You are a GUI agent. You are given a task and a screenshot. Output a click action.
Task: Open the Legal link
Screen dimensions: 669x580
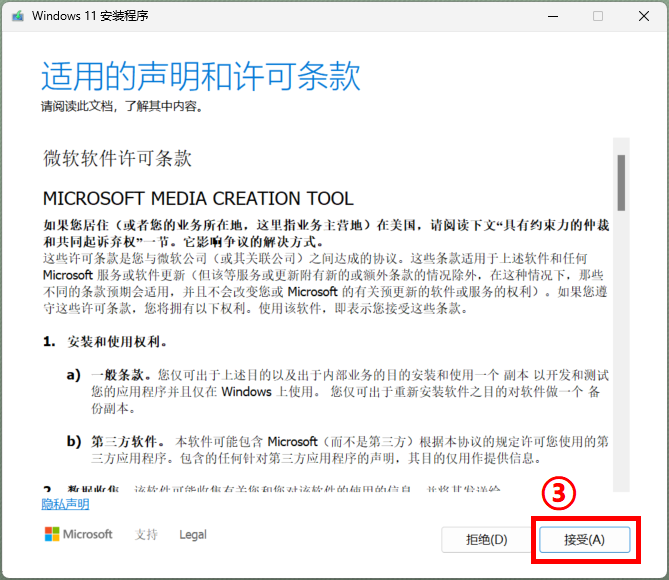pyautogui.click(x=193, y=534)
